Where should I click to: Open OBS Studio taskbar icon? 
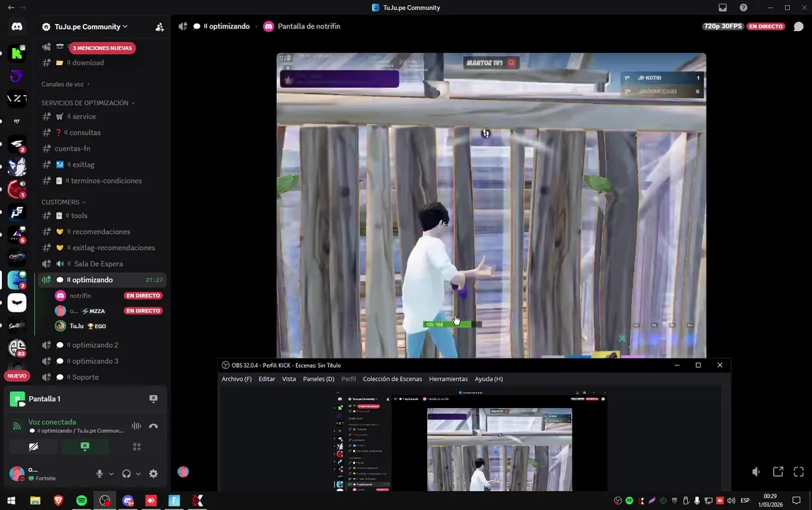pyautogui.click(x=105, y=501)
